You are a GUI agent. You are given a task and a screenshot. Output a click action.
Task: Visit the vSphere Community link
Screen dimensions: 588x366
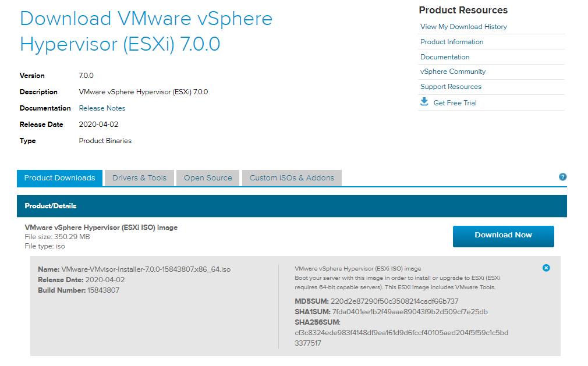[x=452, y=72]
